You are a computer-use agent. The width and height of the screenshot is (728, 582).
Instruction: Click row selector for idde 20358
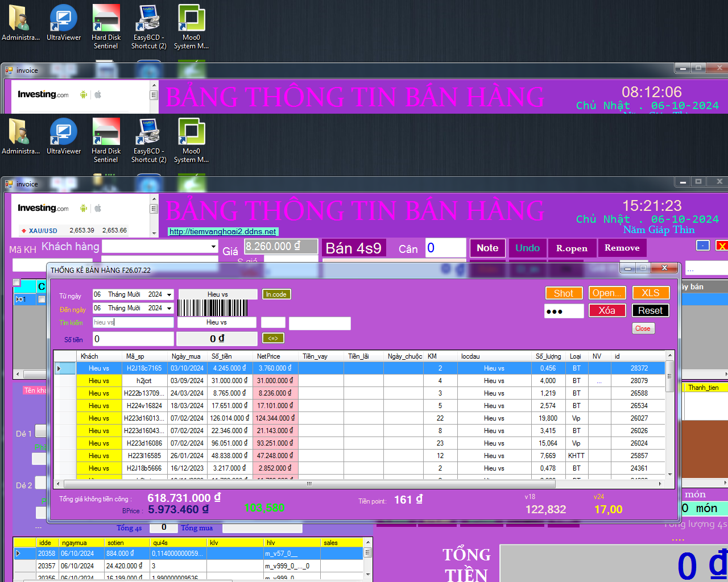pos(18,553)
